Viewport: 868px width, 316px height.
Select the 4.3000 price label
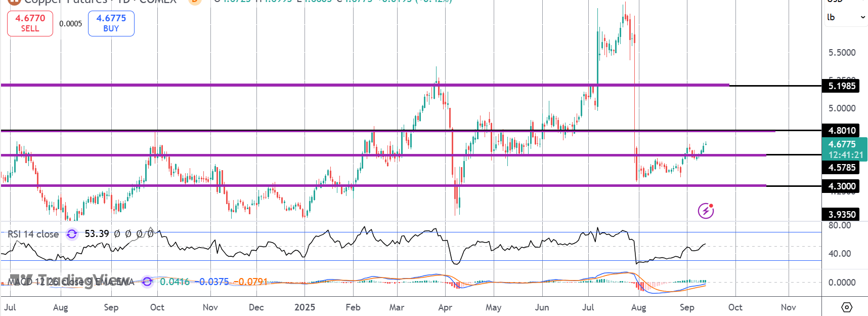click(x=841, y=186)
